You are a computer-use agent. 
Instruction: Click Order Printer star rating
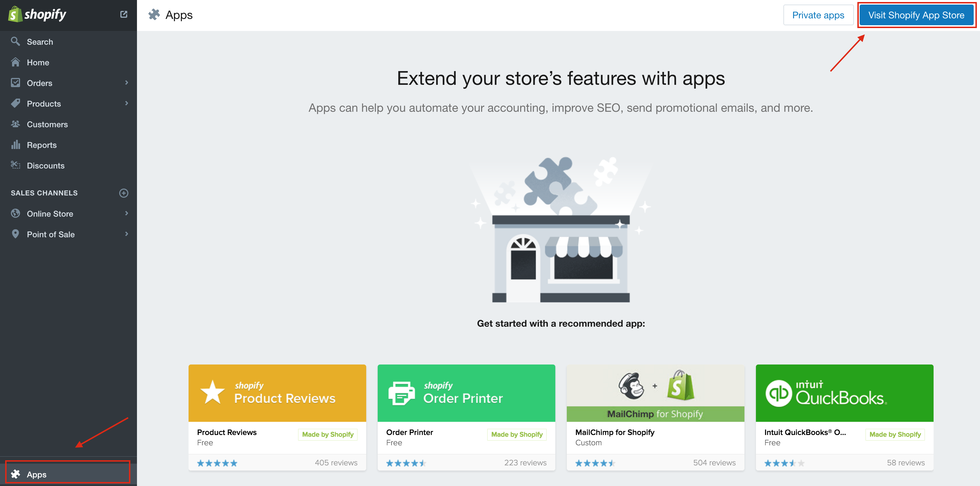click(x=406, y=463)
